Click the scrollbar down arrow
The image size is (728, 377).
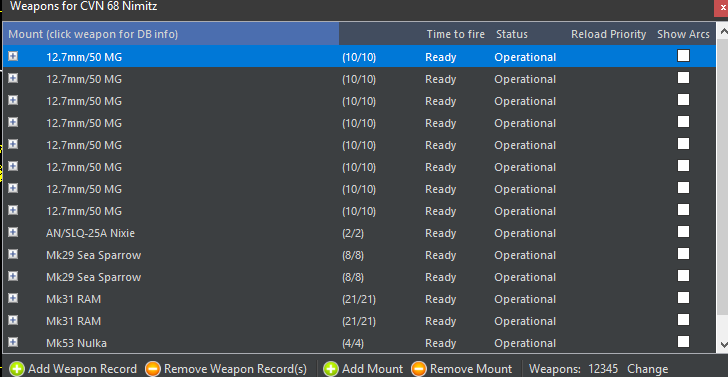point(723,344)
